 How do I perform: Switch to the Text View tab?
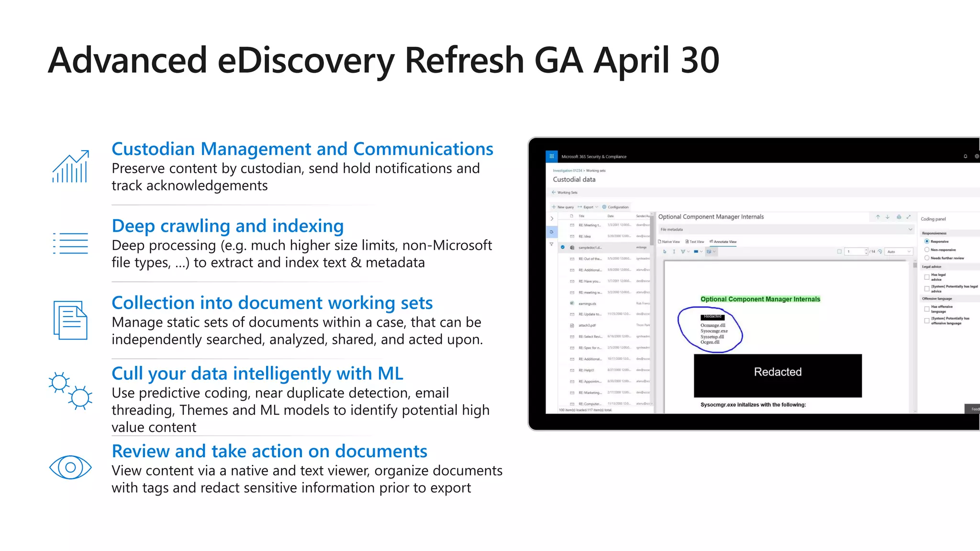(695, 242)
